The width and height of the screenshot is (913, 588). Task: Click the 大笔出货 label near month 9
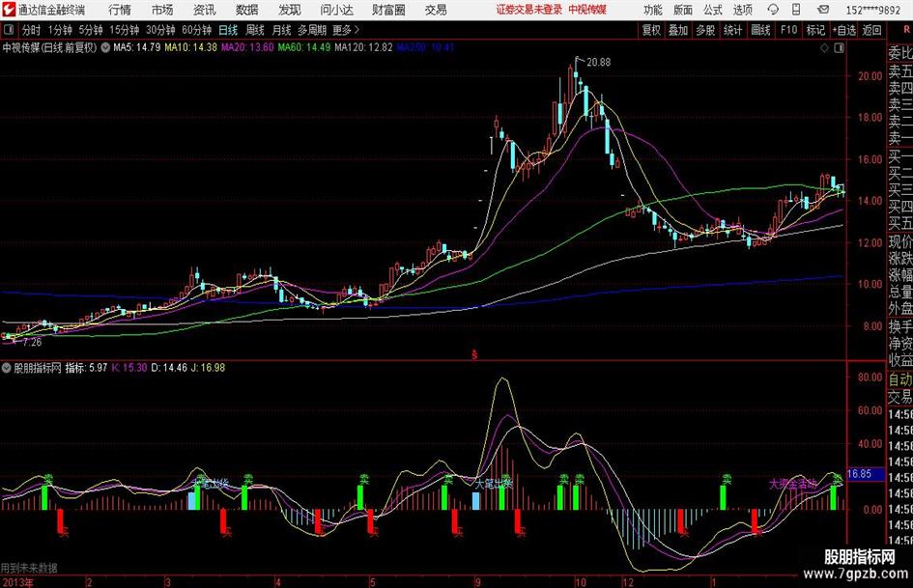[494, 485]
